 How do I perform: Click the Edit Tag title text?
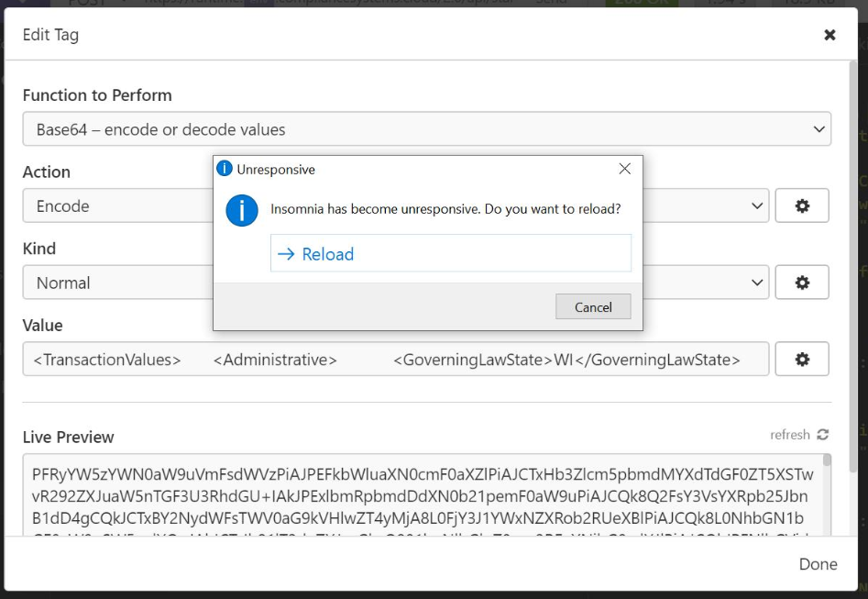[x=50, y=35]
